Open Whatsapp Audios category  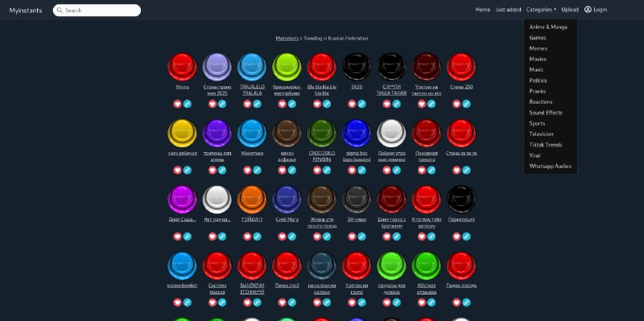550,167
